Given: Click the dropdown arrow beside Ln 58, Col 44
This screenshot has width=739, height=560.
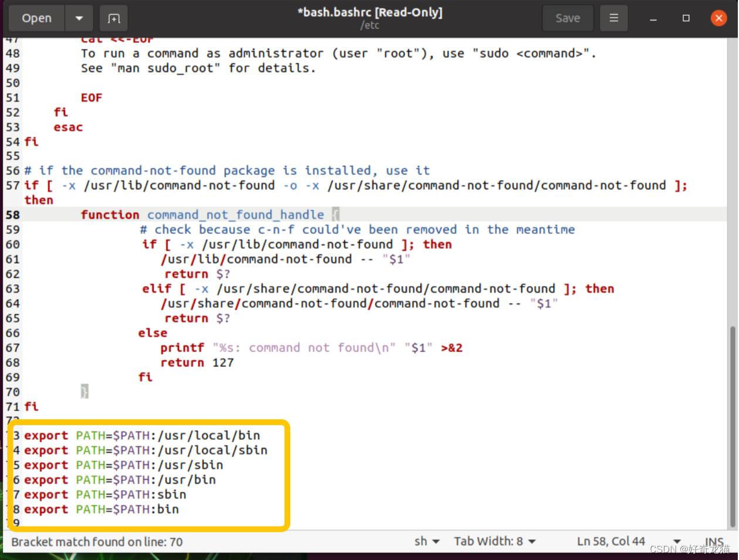Looking at the screenshot, I should (x=676, y=541).
